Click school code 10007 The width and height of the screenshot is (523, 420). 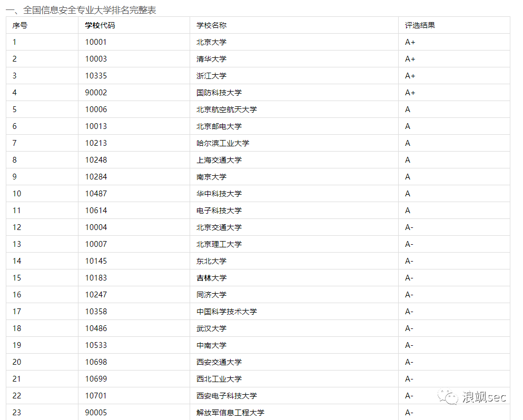point(96,244)
